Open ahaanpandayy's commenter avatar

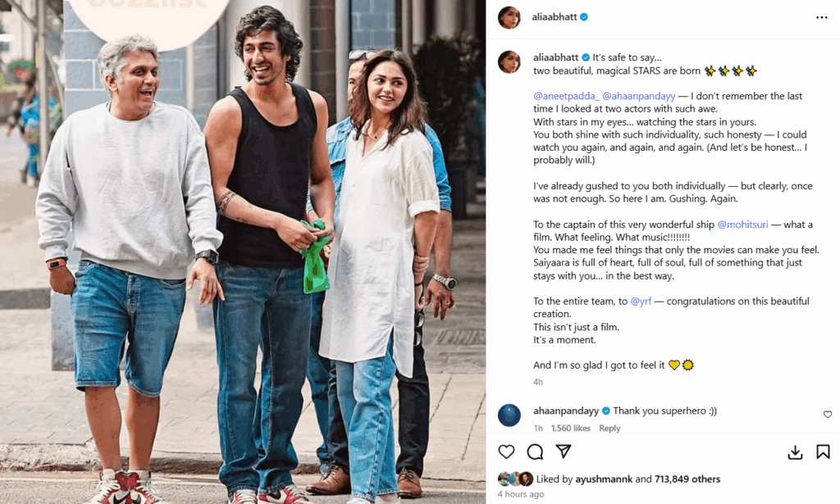[x=509, y=415]
